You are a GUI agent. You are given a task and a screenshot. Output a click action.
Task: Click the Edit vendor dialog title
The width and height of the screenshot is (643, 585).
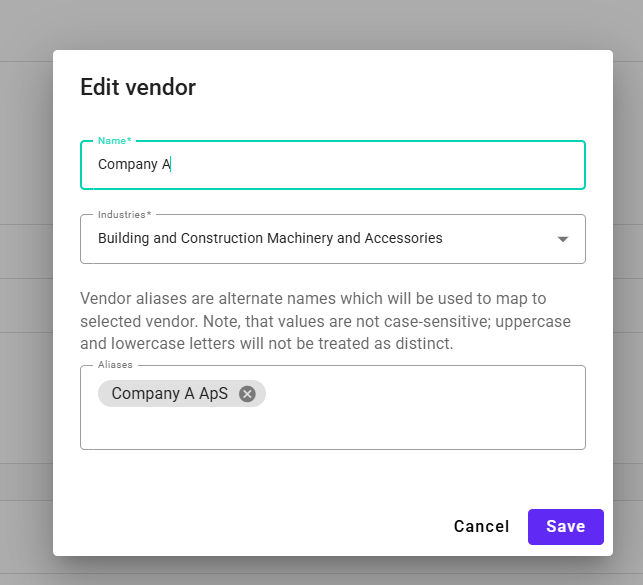click(138, 87)
